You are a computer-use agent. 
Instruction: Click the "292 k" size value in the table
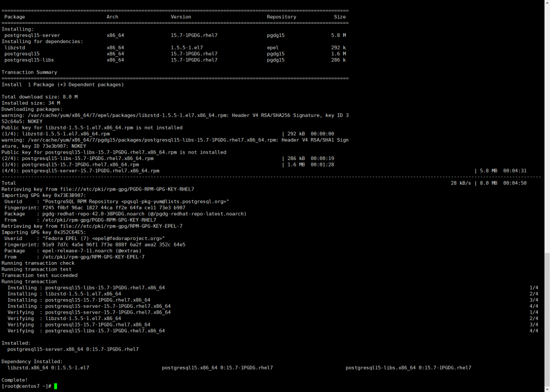coord(338,48)
